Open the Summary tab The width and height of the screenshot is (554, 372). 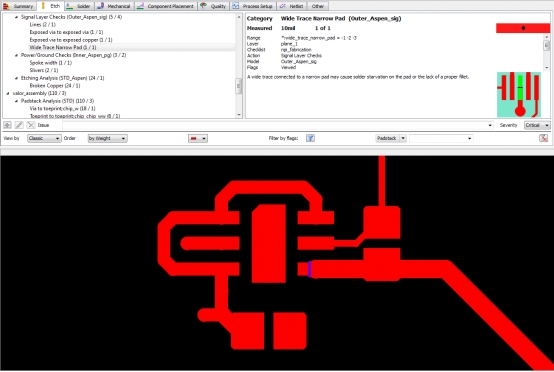[x=18, y=6]
